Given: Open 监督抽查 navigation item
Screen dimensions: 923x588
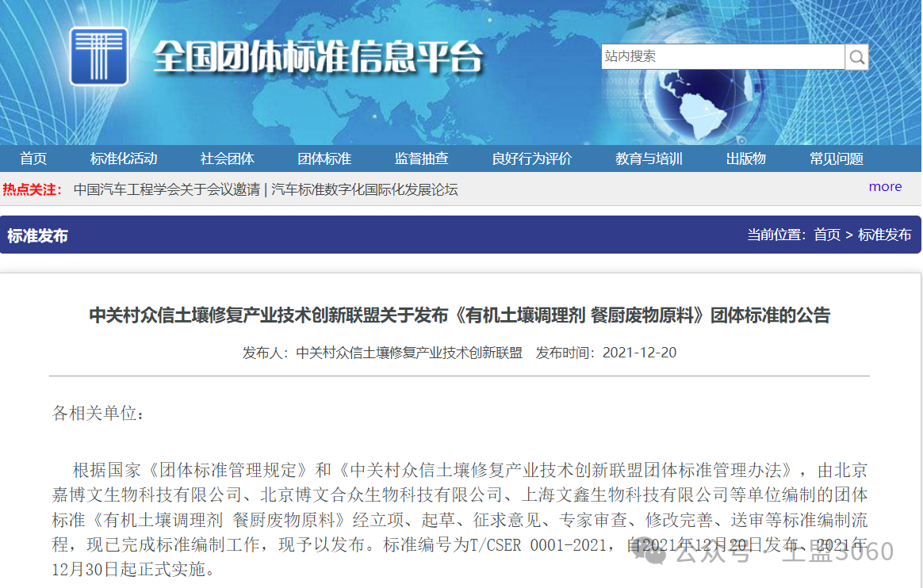Looking at the screenshot, I should (422, 158).
